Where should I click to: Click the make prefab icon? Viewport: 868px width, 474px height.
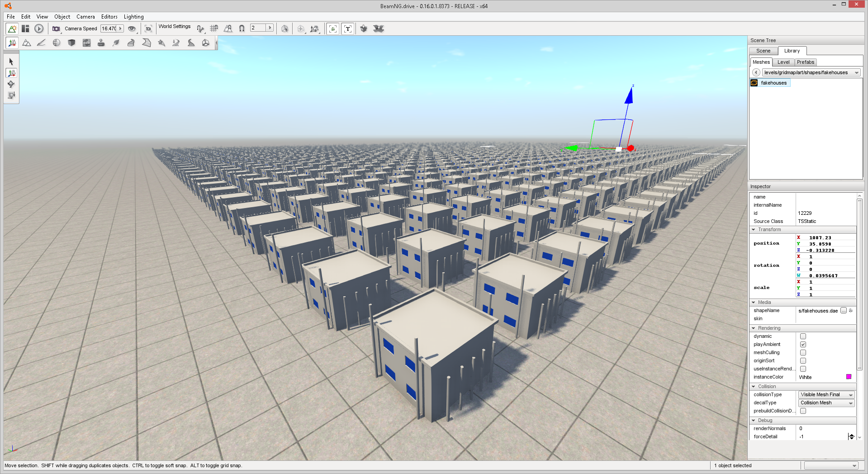(364, 28)
